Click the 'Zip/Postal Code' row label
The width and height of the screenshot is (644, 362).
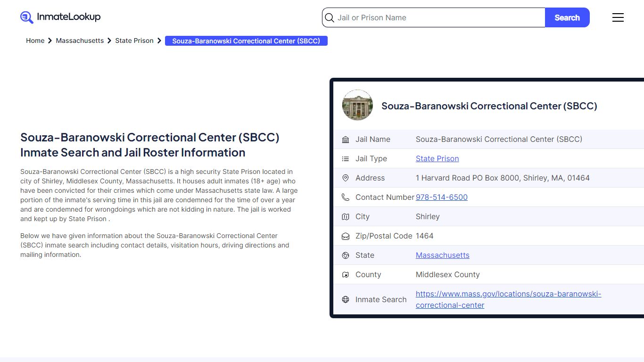tap(384, 236)
